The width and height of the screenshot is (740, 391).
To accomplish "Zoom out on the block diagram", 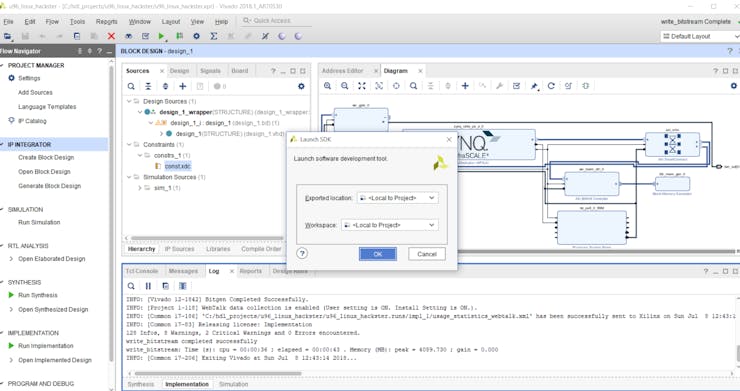I will click(345, 85).
